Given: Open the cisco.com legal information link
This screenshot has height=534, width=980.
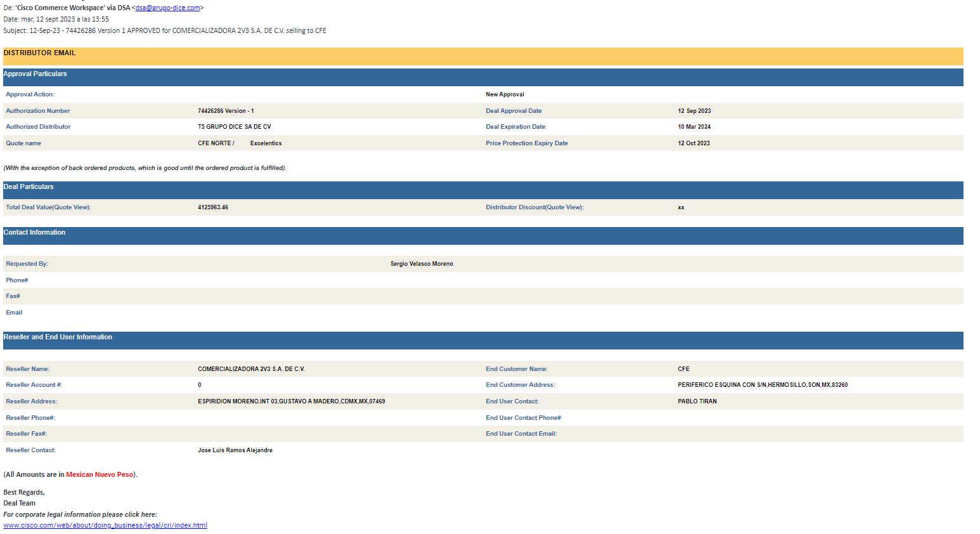Looking at the screenshot, I should [105, 525].
